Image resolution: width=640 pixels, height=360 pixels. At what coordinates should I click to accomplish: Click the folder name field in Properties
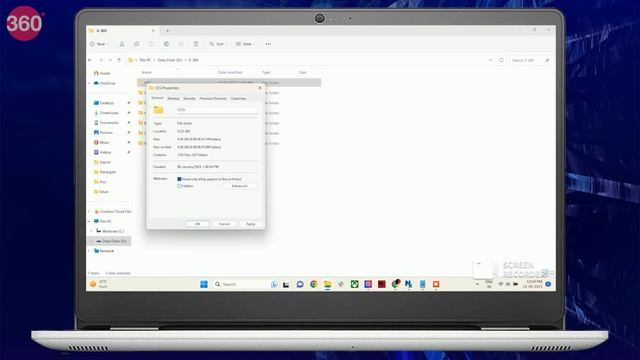[217, 110]
